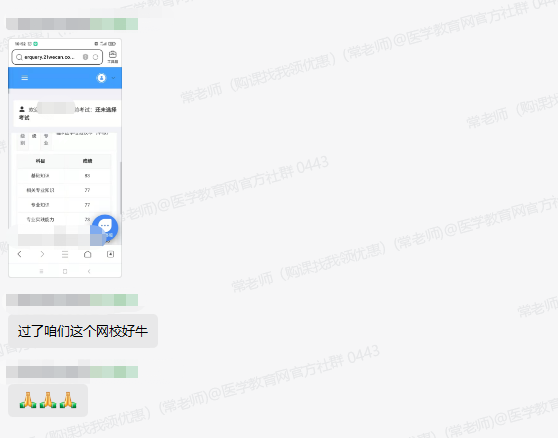Open the toolbox icon beside the address bar
Image resolution: width=560 pixels, height=438 pixels.
[112, 56]
